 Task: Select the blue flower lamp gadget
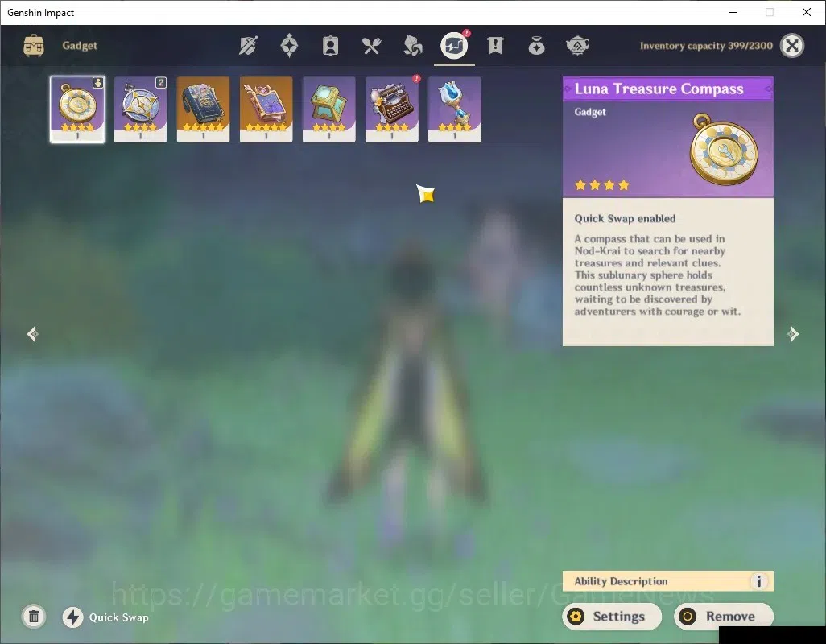455,109
